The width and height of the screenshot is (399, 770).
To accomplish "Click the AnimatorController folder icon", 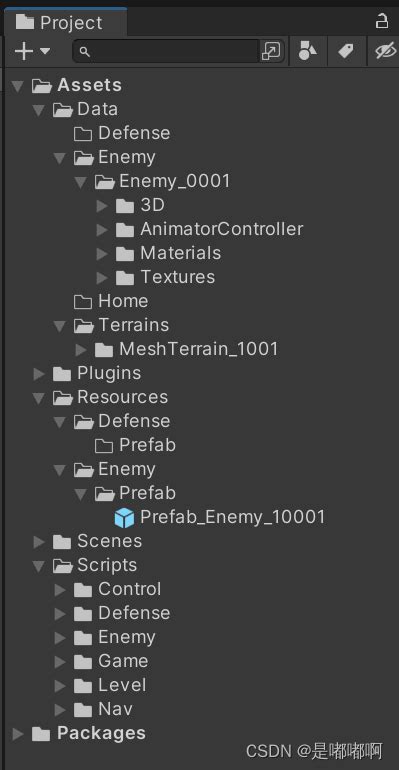I will click(125, 229).
